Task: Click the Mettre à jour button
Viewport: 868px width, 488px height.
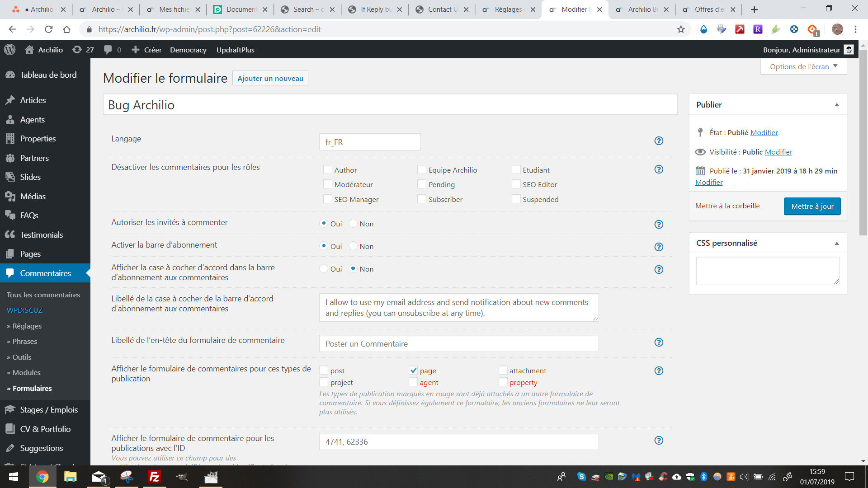Action: click(812, 206)
